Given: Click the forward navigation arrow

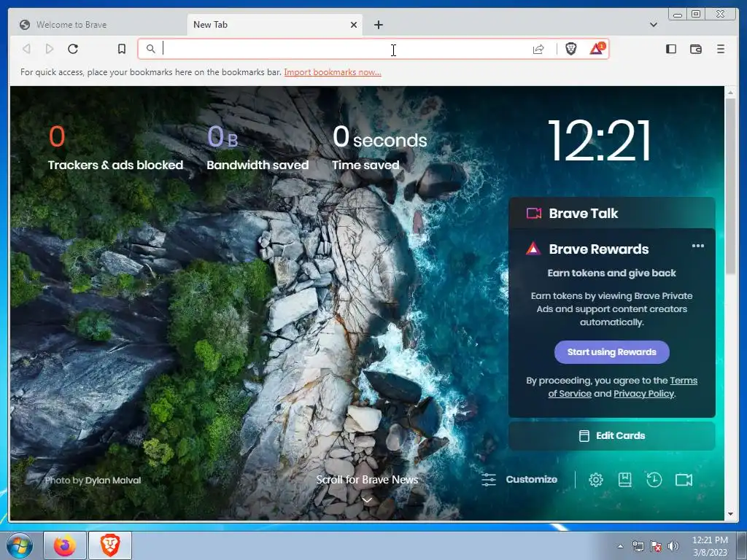Looking at the screenshot, I should (50, 49).
